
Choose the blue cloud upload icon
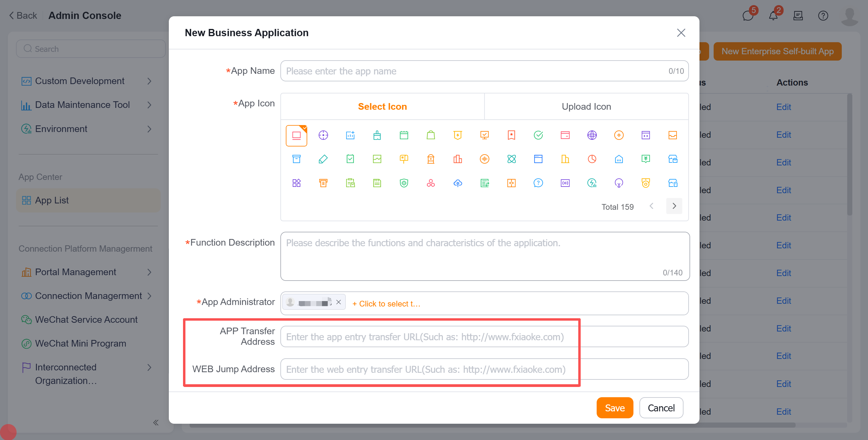(x=458, y=183)
